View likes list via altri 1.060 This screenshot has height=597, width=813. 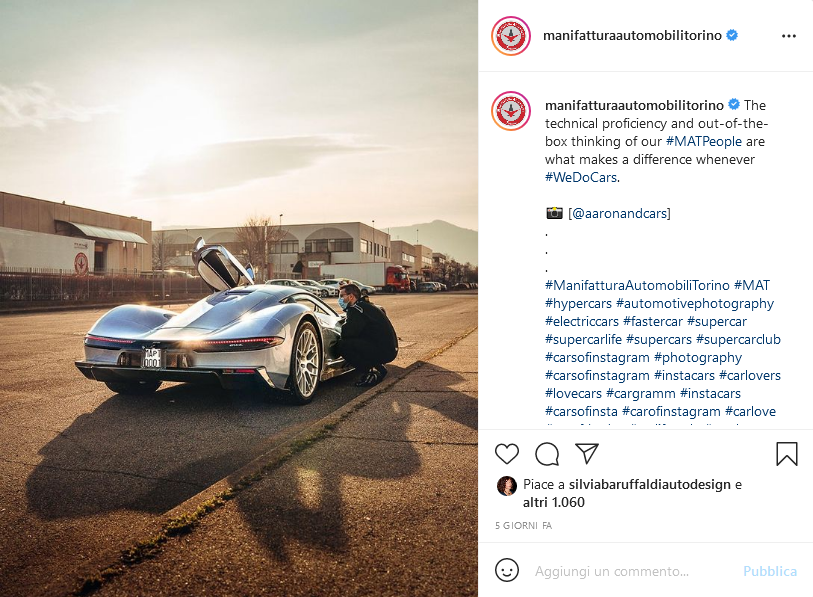point(554,502)
